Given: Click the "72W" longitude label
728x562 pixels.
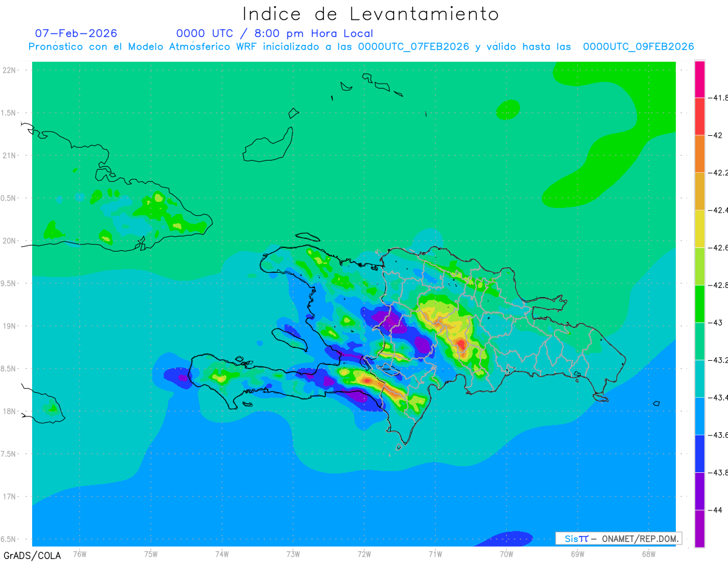Looking at the screenshot, I should [364, 554].
